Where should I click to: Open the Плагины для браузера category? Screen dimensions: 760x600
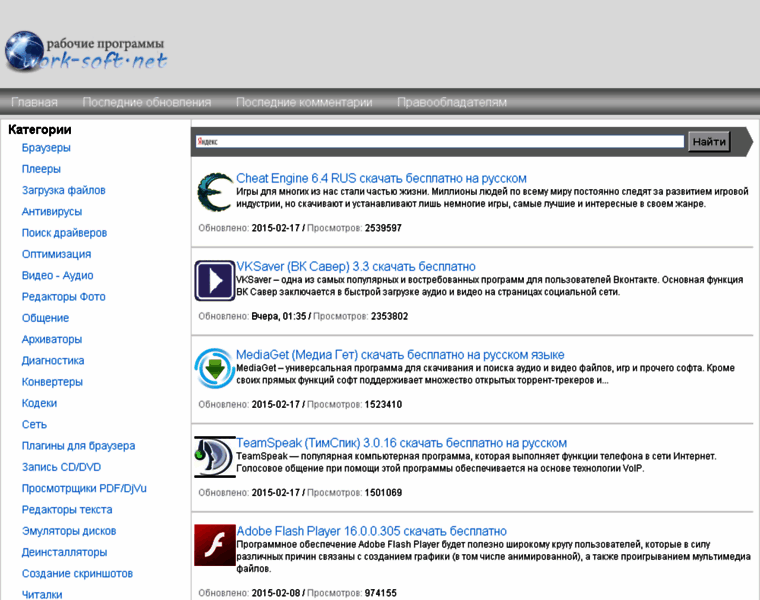point(79,446)
